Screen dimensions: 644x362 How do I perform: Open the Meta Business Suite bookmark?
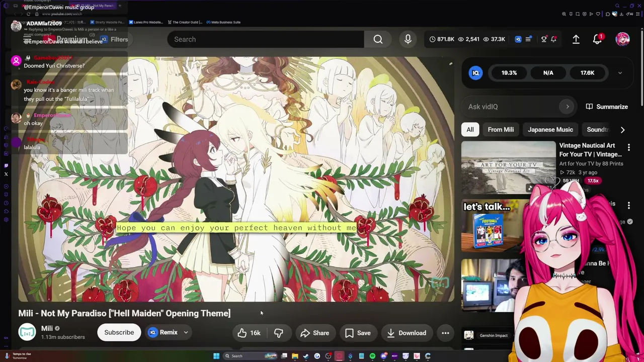click(223, 22)
